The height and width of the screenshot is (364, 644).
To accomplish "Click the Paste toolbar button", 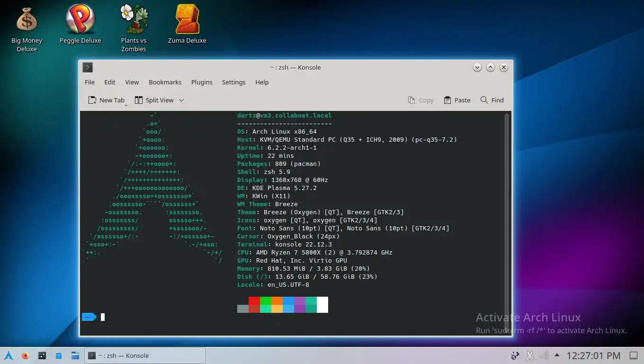I will click(457, 100).
